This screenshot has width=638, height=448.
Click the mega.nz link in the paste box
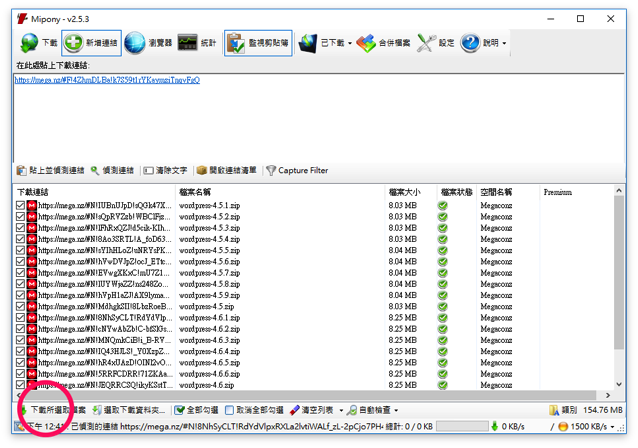[x=107, y=80]
